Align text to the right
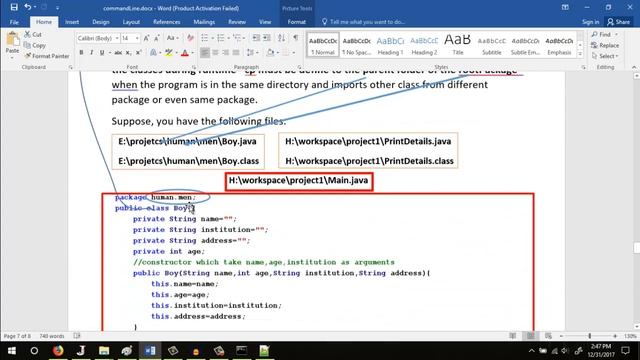This screenshot has height=360, width=640. (x=225, y=53)
